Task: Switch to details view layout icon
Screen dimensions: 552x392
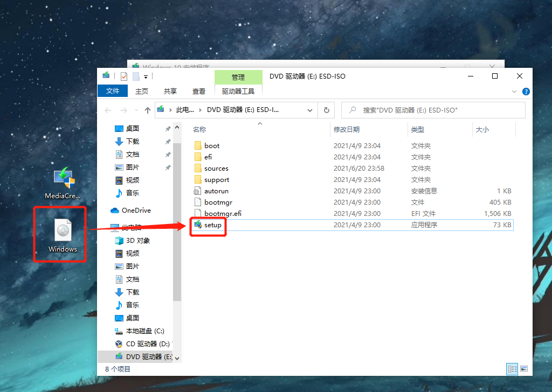Action: coord(512,369)
